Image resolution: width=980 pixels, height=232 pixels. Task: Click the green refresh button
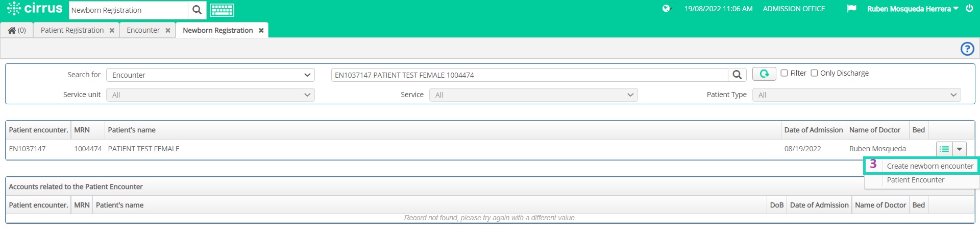764,74
